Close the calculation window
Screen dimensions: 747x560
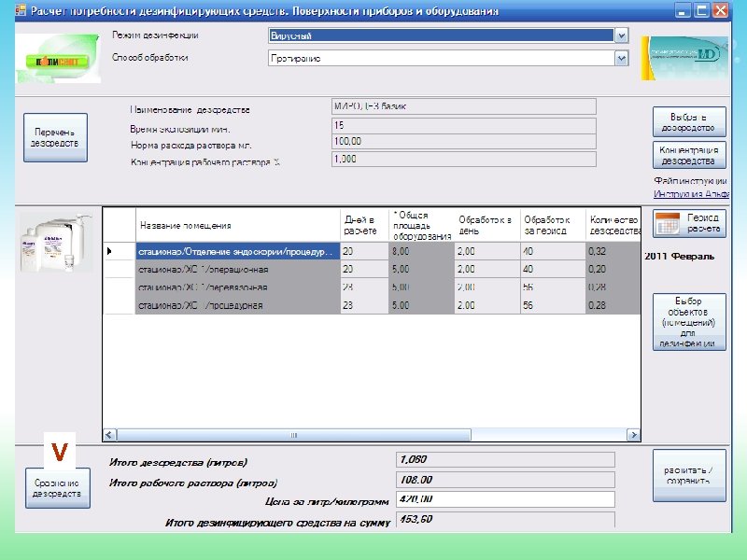point(721,10)
